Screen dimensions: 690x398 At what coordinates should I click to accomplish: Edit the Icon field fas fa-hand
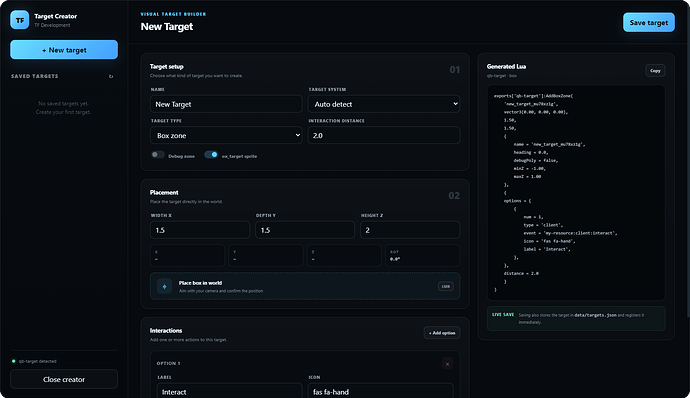tap(381, 391)
